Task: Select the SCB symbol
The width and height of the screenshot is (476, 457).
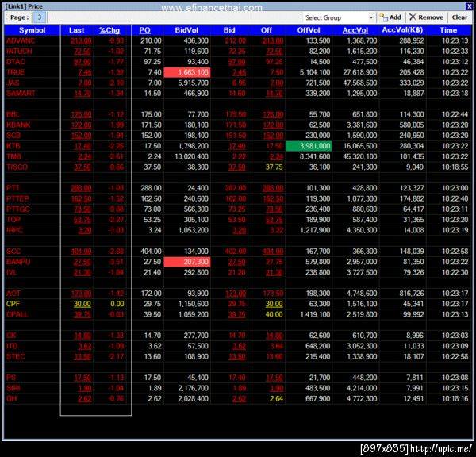Action: (13, 136)
